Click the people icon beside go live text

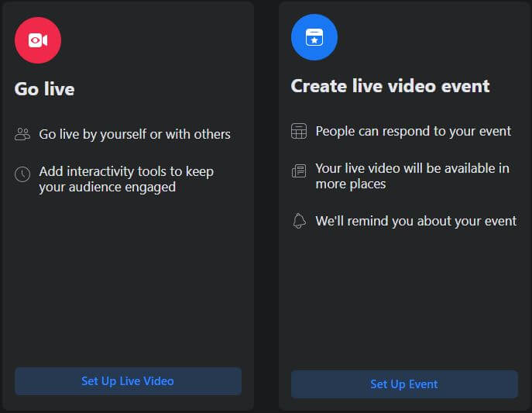(22, 135)
